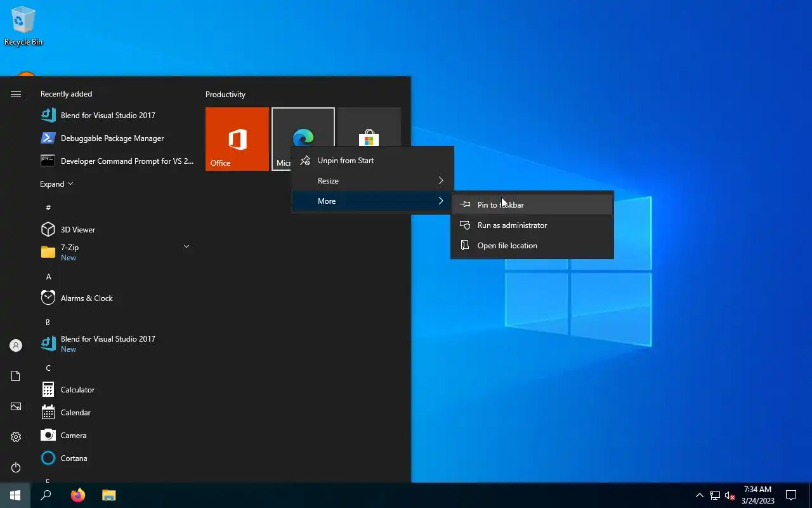This screenshot has height=508, width=812.
Task: Click the # letter header
Action: (48, 208)
